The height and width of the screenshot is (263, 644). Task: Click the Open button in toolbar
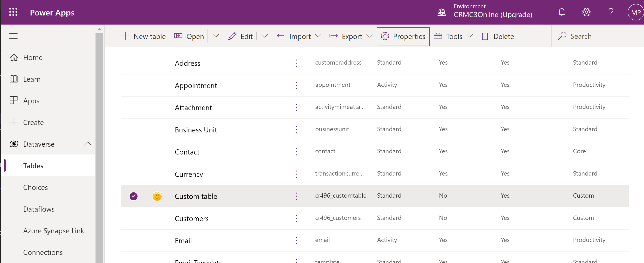(189, 36)
